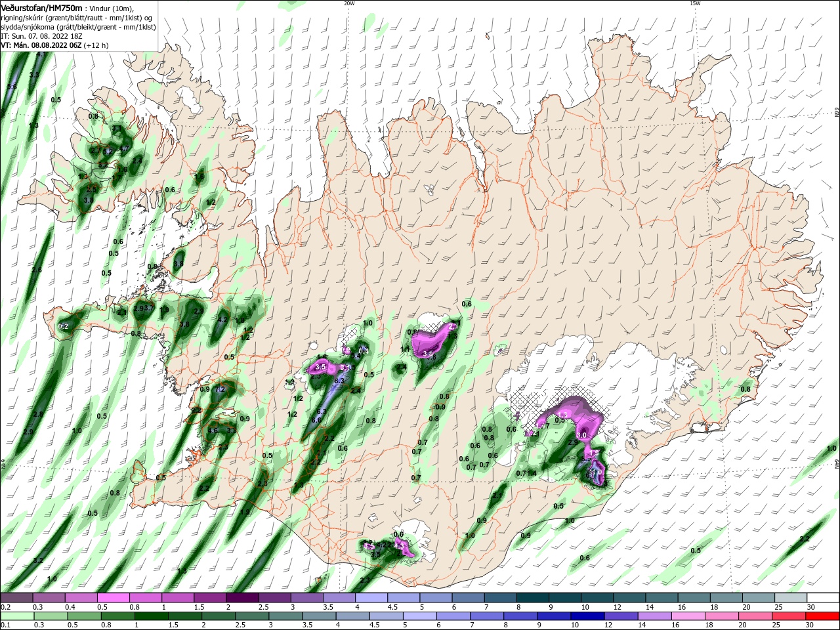Click the 'slydda/snjókoma' description line
840x630 pixels.
tap(78, 27)
